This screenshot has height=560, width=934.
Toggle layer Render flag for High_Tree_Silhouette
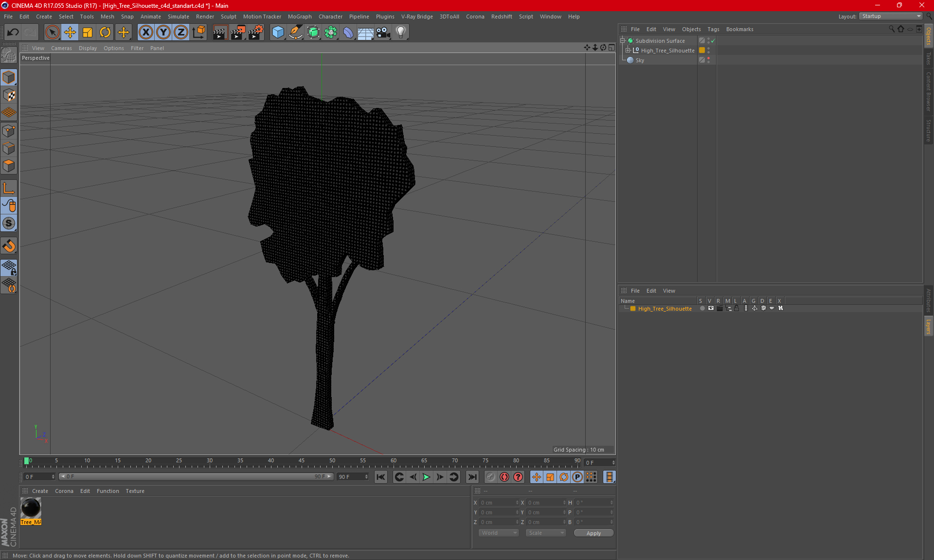point(719,308)
